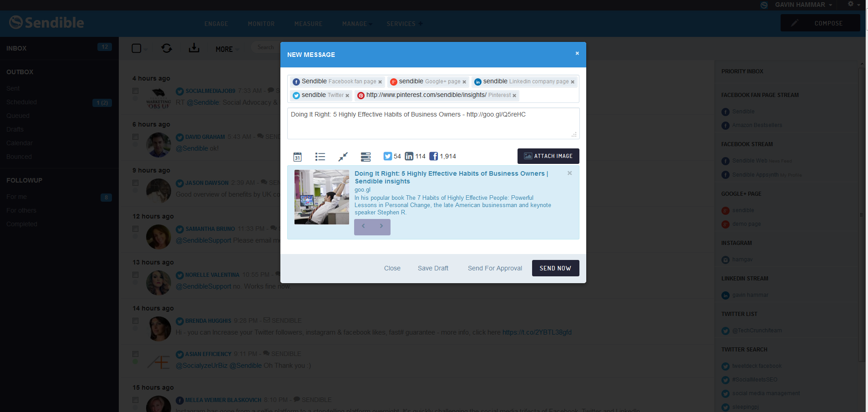This screenshot has height=412, width=868.
Task: Open the Manage menu dropdown
Action: tap(357, 24)
